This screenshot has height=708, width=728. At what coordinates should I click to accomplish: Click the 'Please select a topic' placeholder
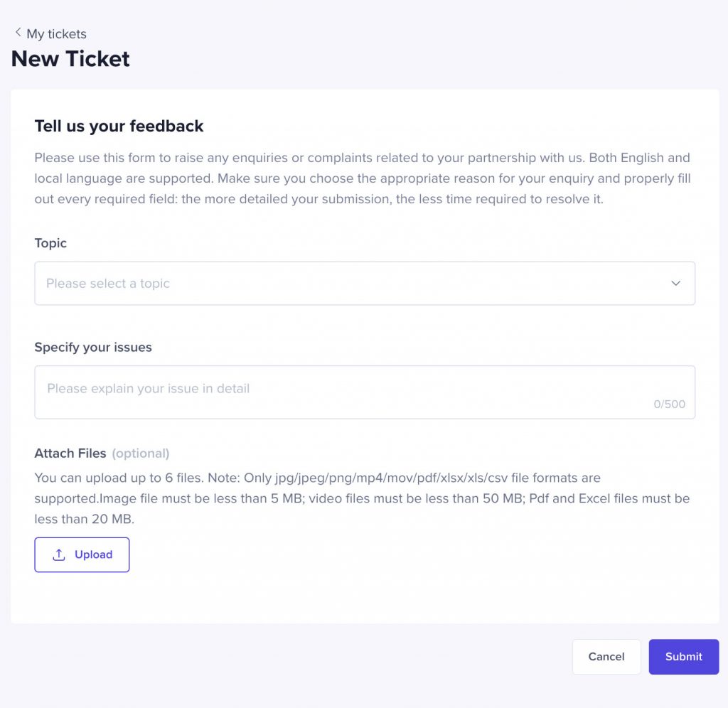[x=108, y=283]
